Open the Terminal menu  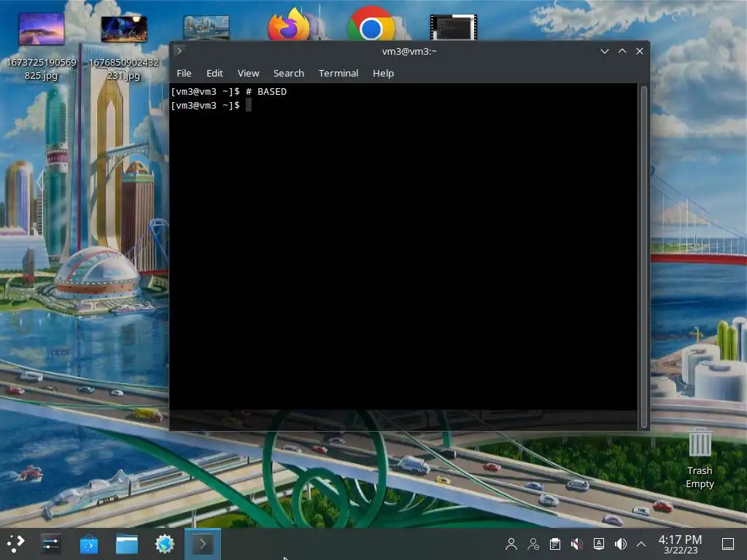[338, 74]
